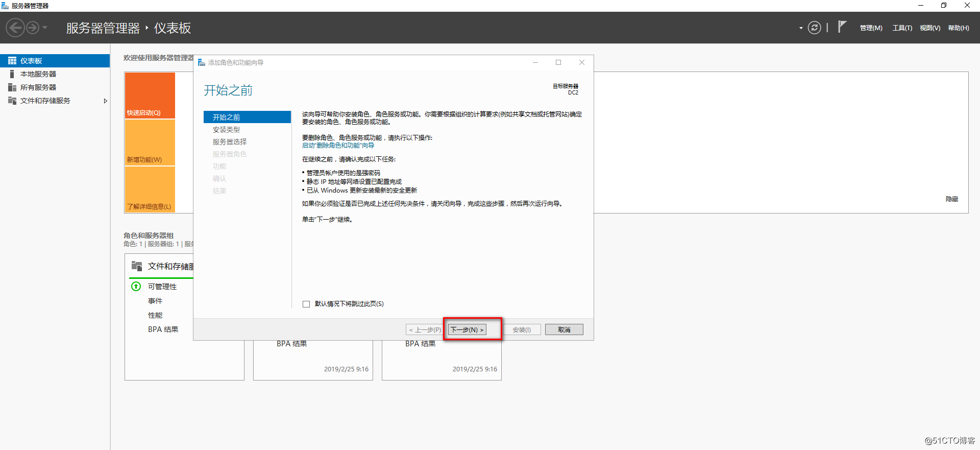Viewport: 980px width, 450px height.
Task: Minimize the wizard dialog window
Action: coord(535,62)
